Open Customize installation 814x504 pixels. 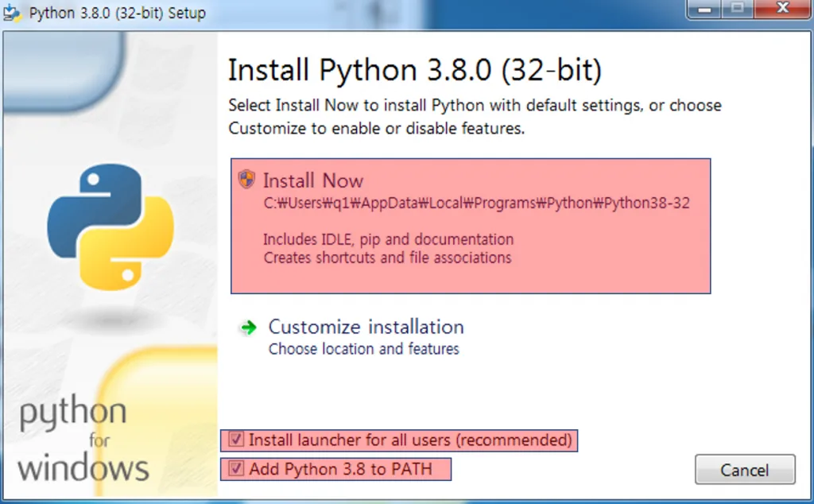pyautogui.click(x=366, y=327)
